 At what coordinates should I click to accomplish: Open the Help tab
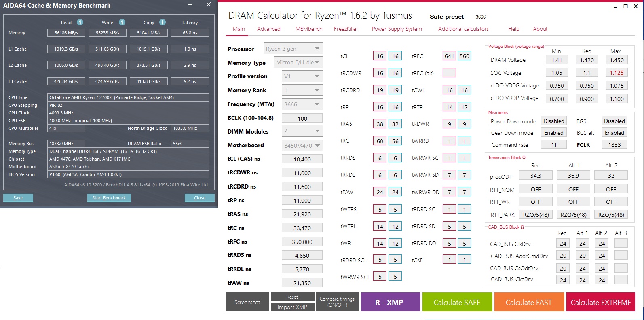point(514,29)
